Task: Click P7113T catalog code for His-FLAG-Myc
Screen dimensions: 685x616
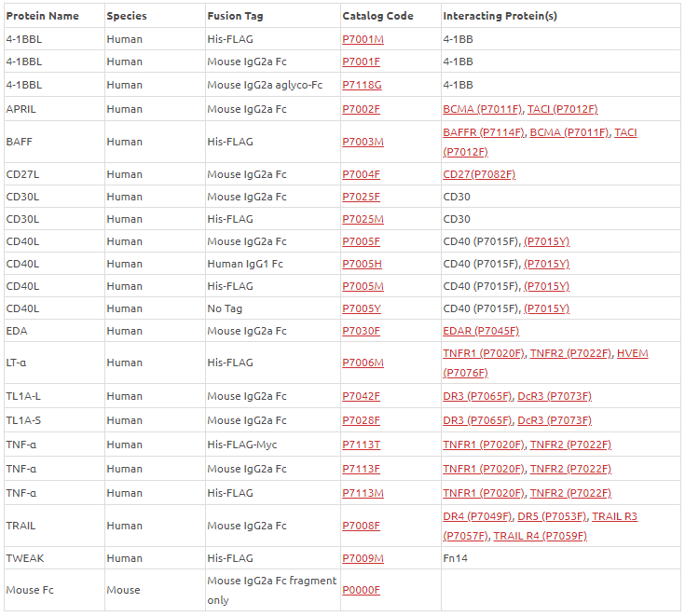Action: pyautogui.click(x=361, y=445)
